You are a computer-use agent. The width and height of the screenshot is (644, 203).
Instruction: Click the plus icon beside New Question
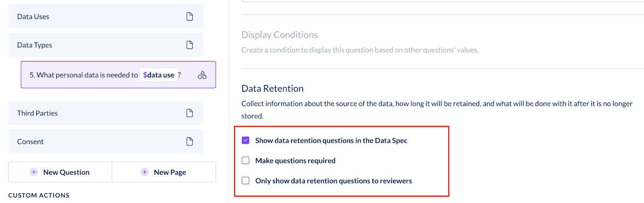tap(34, 172)
